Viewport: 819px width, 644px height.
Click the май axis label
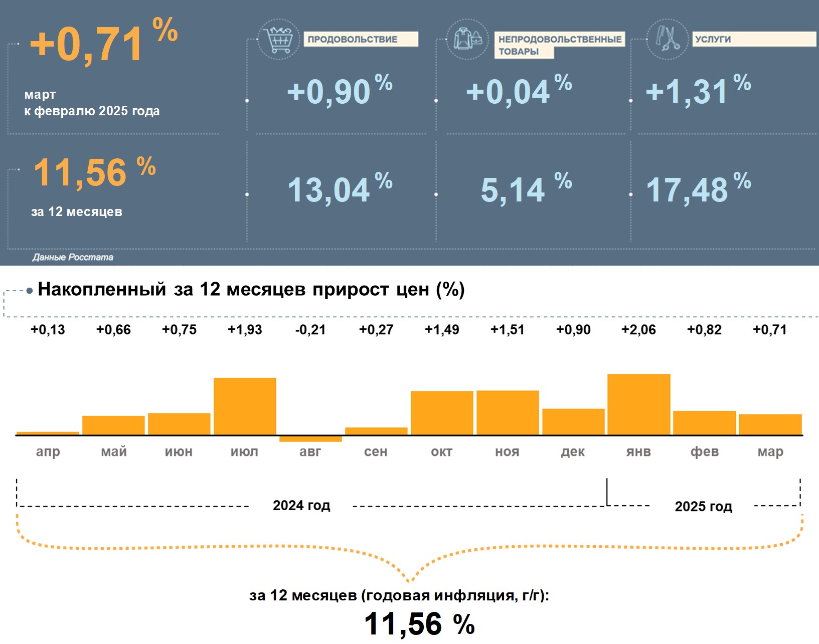coord(114,452)
